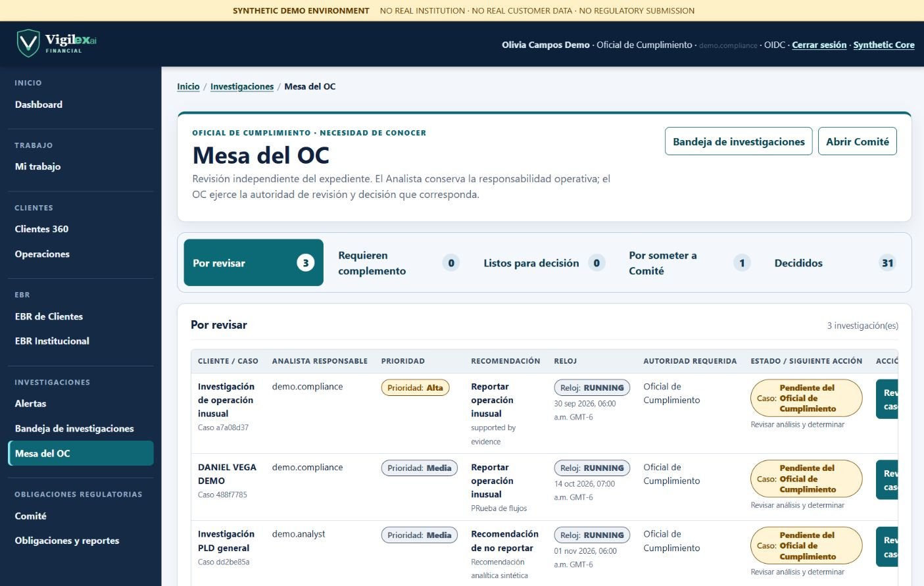The height and width of the screenshot is (586, 924).
Task: Click the Investigaciones breadcrumb link
Action: click(242, 86)
